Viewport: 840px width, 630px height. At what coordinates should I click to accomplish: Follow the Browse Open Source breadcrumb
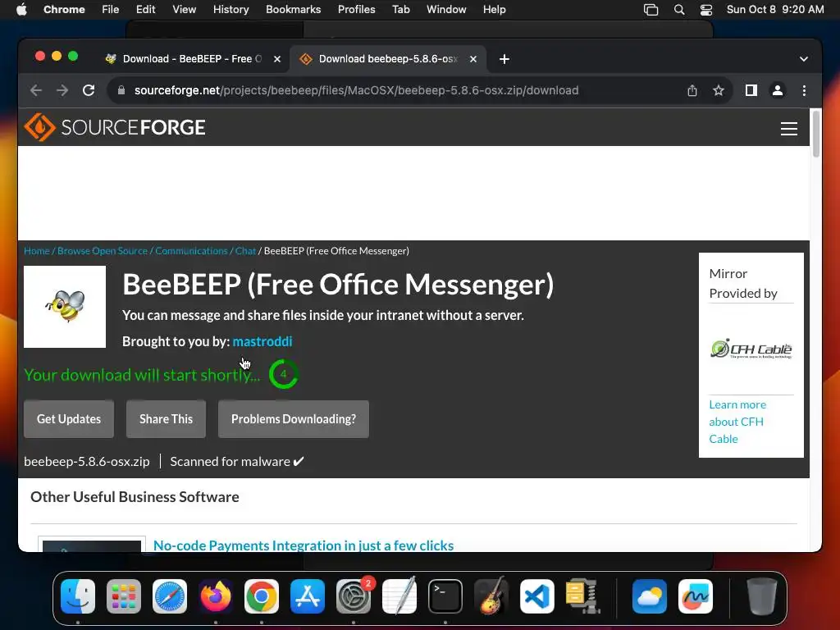[x=103, y=251]
